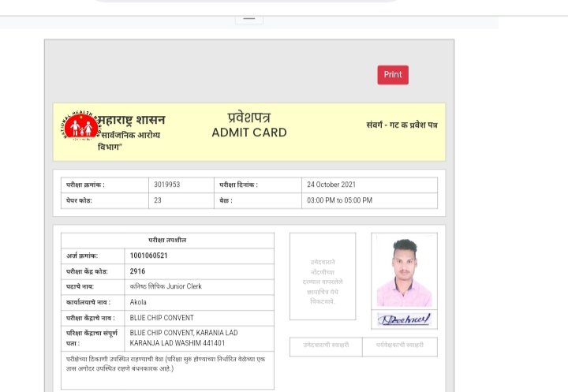Screen dimensions: 568x392
Task: Click the अर्ज क्रमांक label
Action: (82, 256)
